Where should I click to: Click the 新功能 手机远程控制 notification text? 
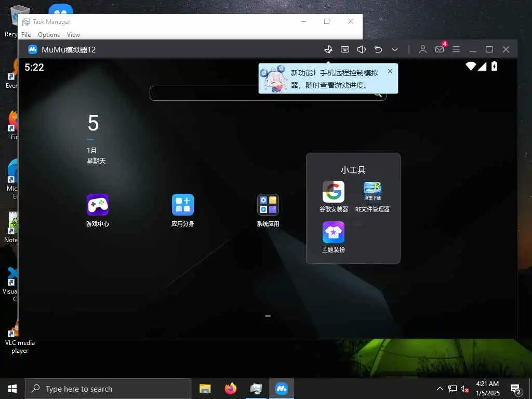(x=334, y=79)
